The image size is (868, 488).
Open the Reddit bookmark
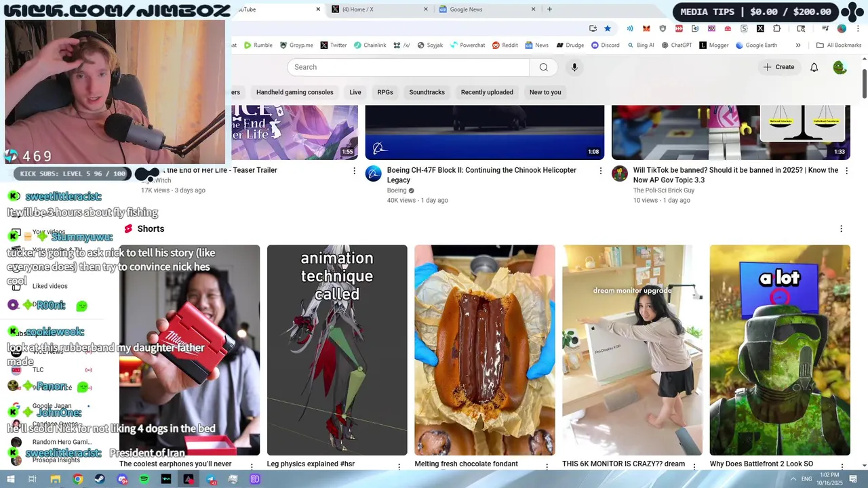[505, 45]
